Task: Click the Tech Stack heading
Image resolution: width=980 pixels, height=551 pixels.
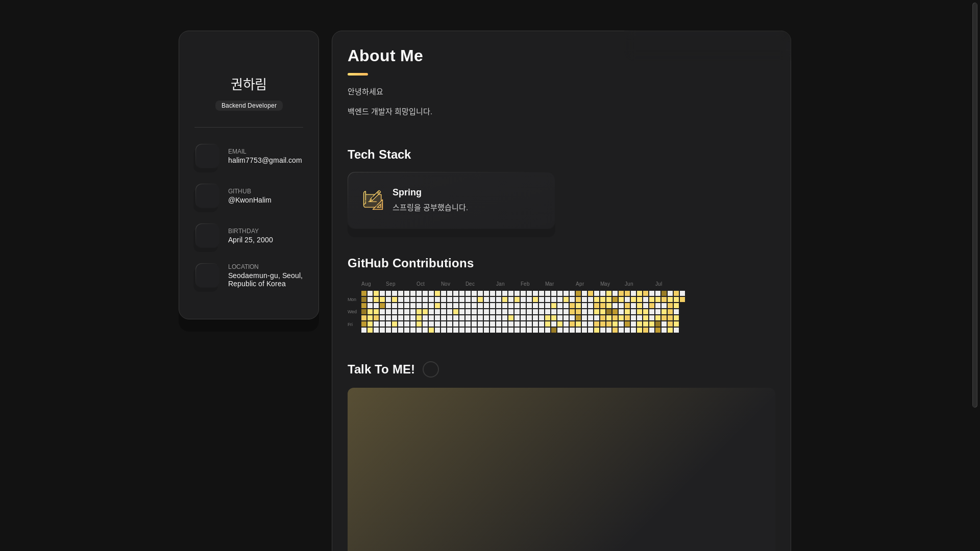Action: (379, 155)
